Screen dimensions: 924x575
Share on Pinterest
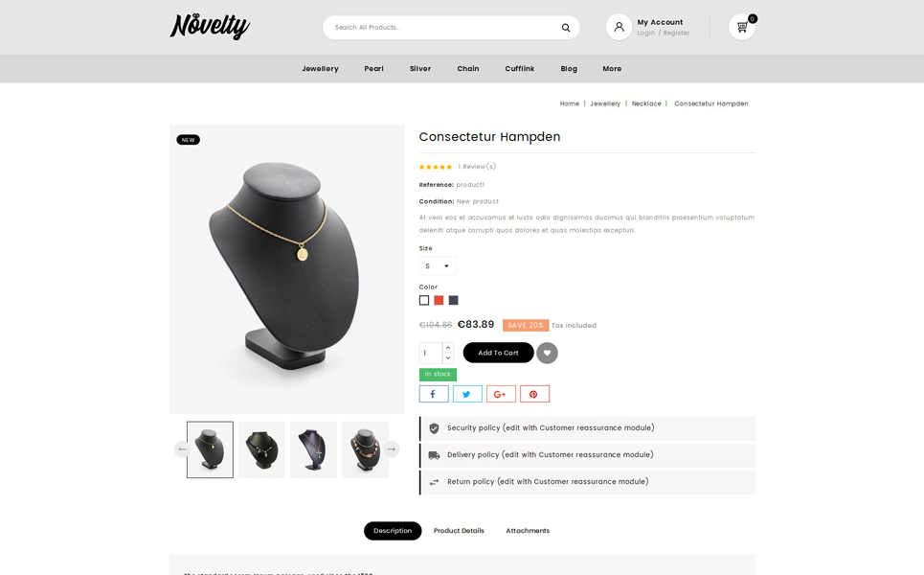(534, 394)
